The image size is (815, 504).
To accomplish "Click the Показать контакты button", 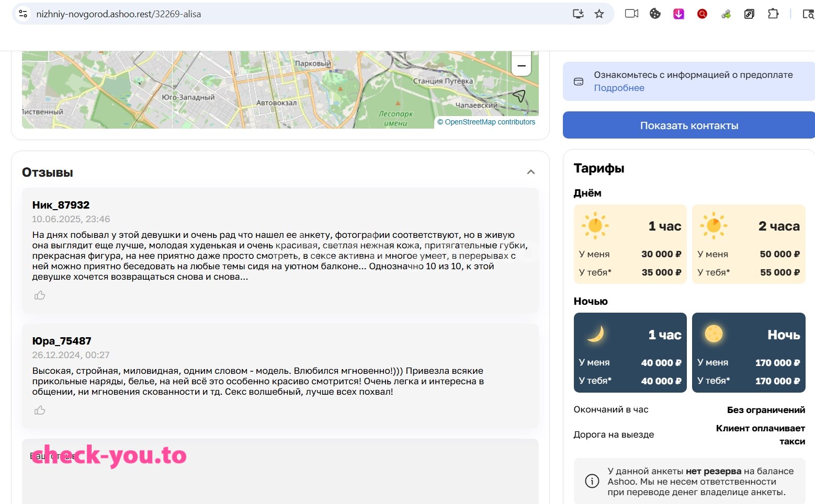I will (x=689, y=125).
